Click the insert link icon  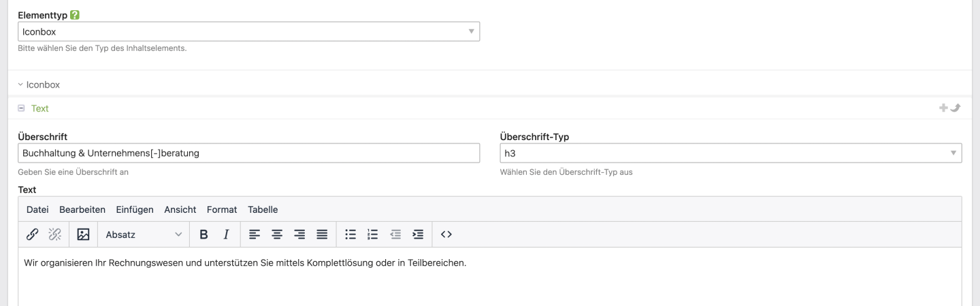pyautogui.click(x=32, y=235)
